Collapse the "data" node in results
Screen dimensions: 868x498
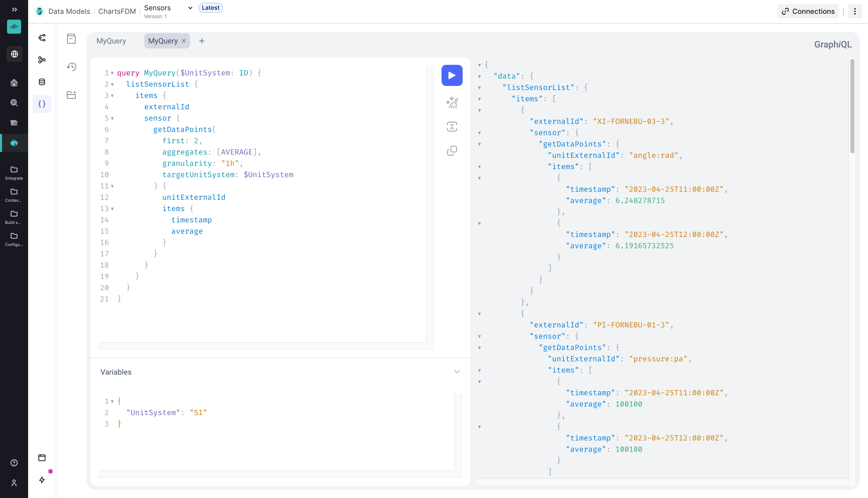tap(479, 76)
